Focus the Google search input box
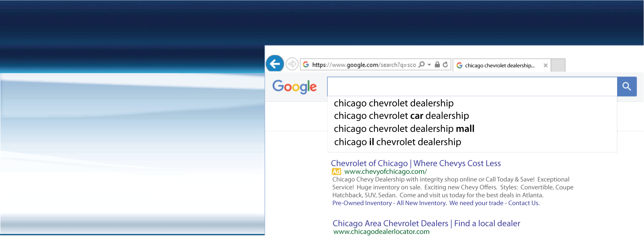This screenshot has height=236, width=644. [472, 87]
